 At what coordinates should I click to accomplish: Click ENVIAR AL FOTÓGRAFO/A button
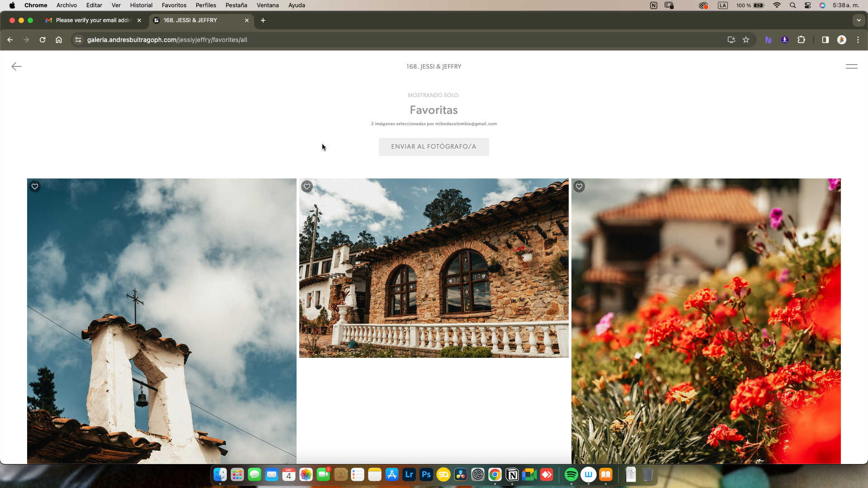click(x=434, y=147)
